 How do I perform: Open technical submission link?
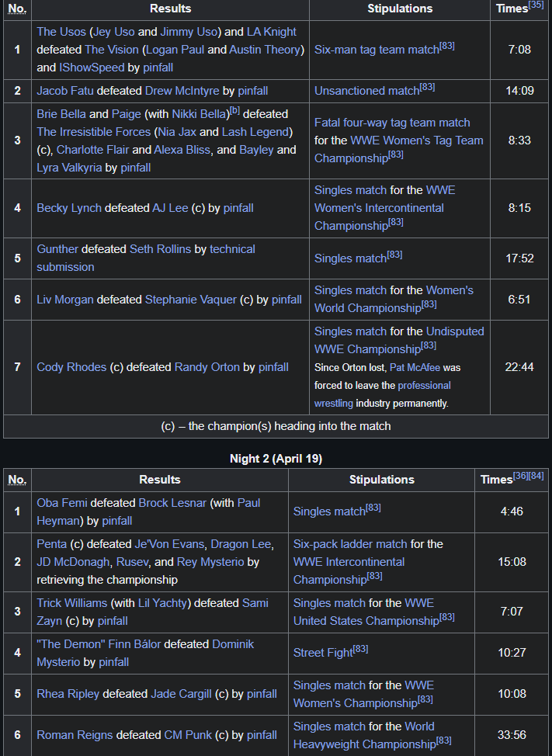coord(146,258)
